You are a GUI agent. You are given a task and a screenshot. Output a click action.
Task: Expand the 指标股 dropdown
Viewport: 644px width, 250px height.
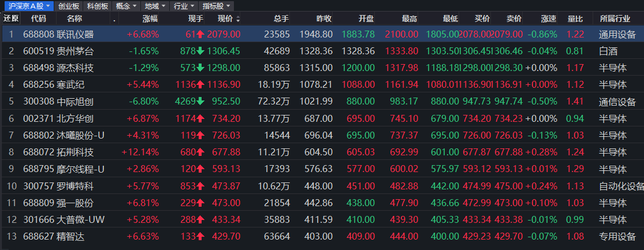[216, 6]
